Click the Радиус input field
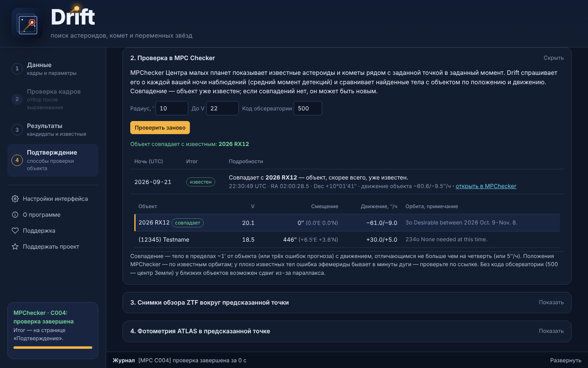The width and height of the screenshot is (588, 368). (172, 108)
